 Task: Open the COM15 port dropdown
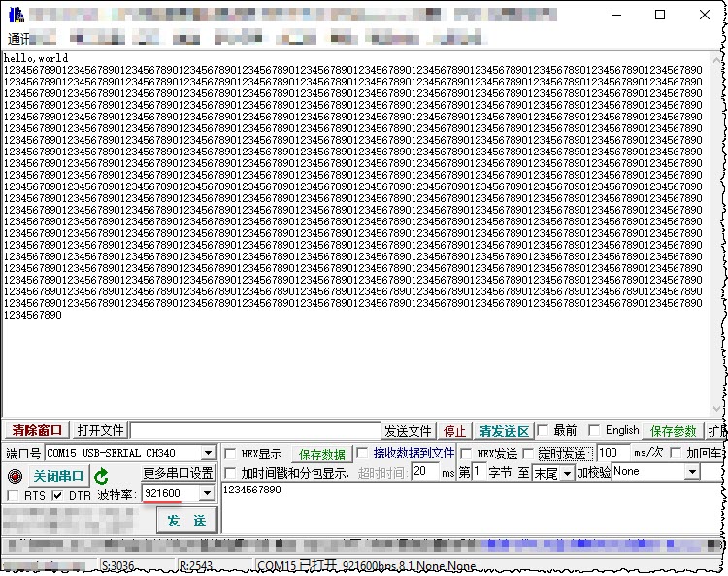tap(208, 453)
